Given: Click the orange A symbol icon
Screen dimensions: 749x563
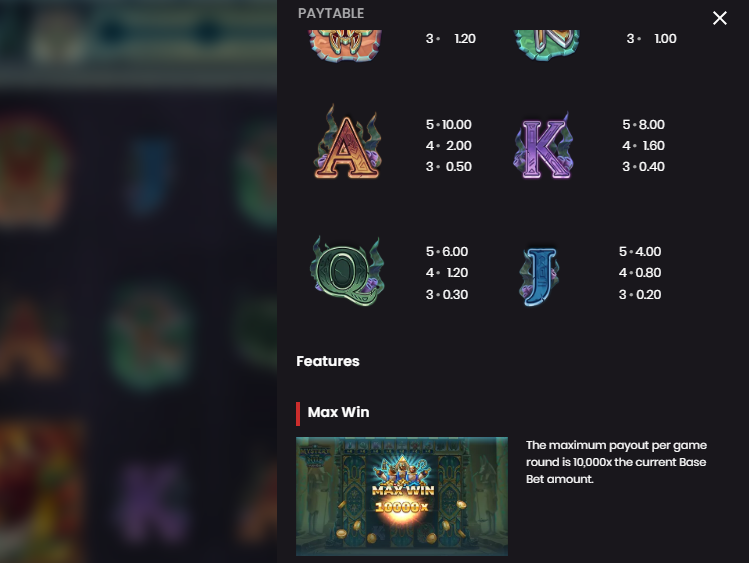Looking at the screenshot, I should coord(347,143).
